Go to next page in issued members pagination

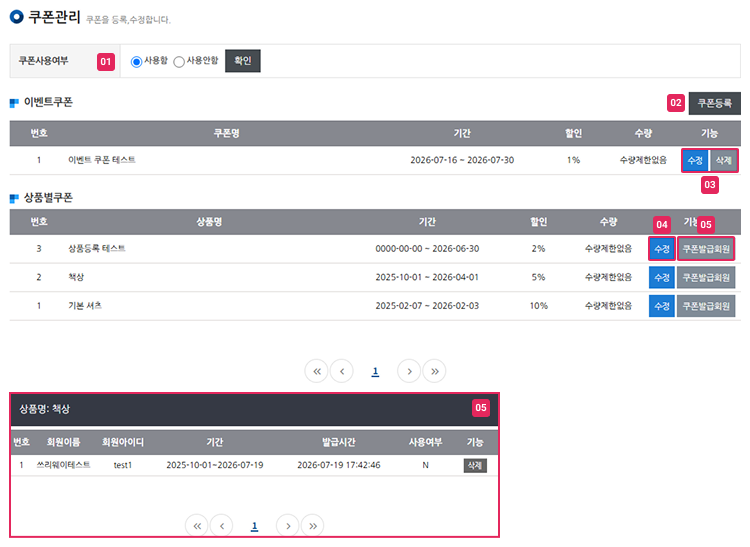coord(287,526)
